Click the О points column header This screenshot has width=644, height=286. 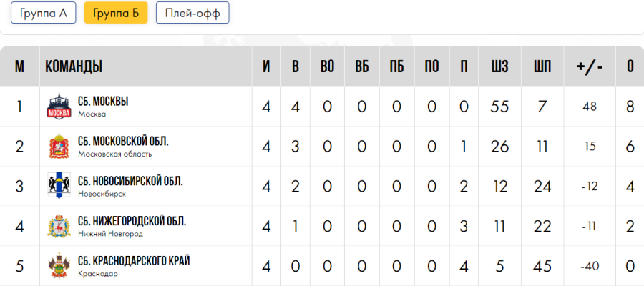coord(630,67)
